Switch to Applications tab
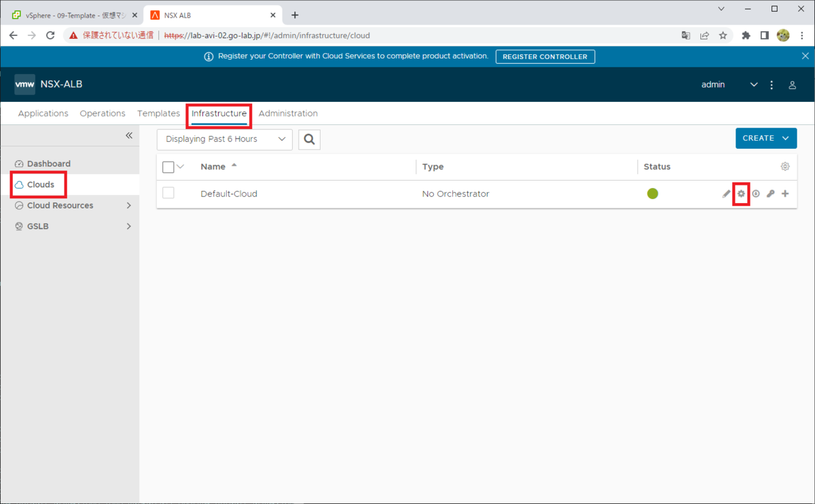The width and height of the screenshot is (815, 504). tap(43, 113)
